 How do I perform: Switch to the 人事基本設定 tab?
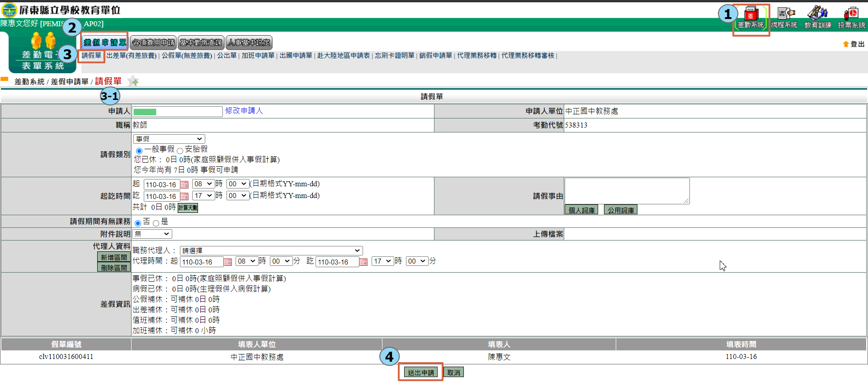pos(249,42)
